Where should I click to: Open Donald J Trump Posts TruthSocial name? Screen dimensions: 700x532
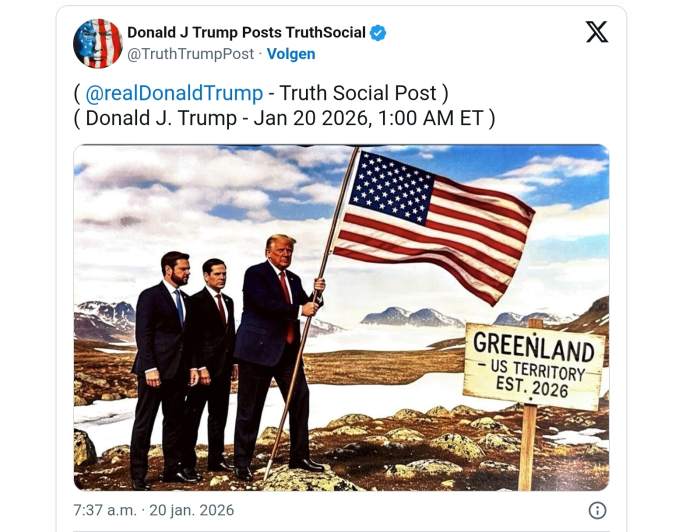246,33
